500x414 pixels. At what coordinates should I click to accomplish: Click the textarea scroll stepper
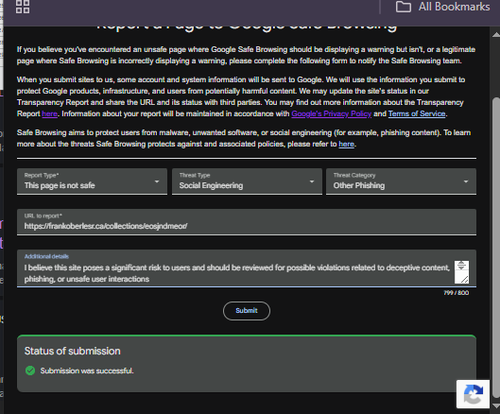coord(462,266)
